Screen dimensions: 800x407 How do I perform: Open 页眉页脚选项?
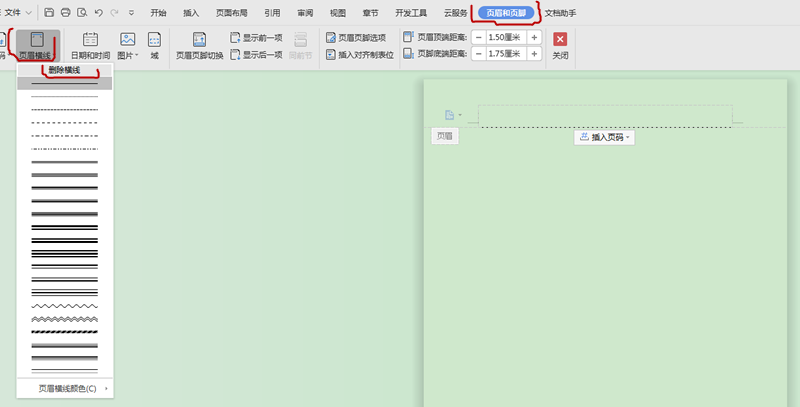click(x=356, y=38)
